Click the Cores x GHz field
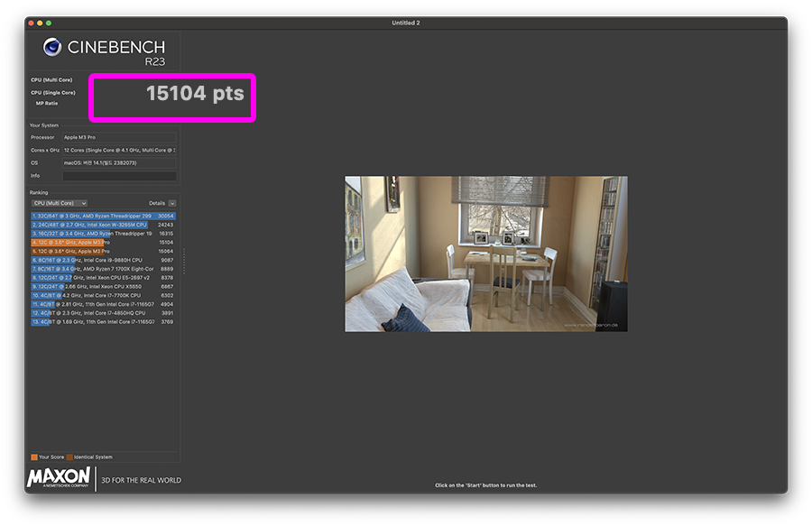 point(119,150)
